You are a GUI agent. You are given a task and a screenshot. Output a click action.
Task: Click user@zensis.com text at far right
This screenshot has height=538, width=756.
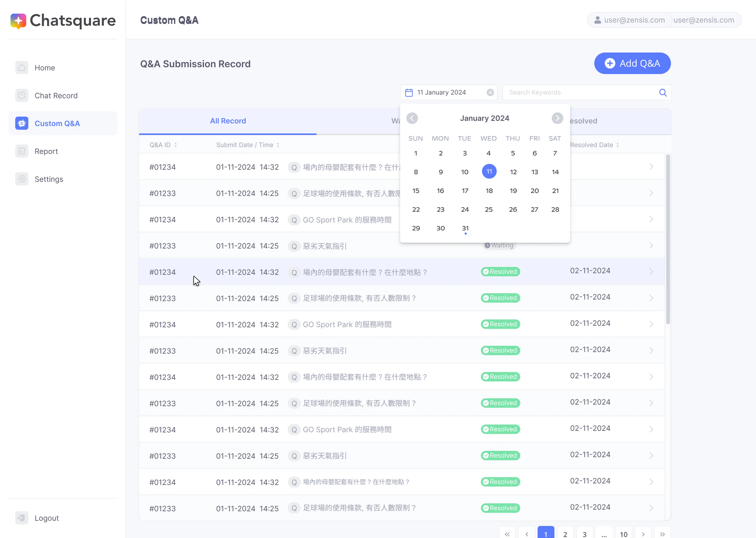[x=704, y=20]
